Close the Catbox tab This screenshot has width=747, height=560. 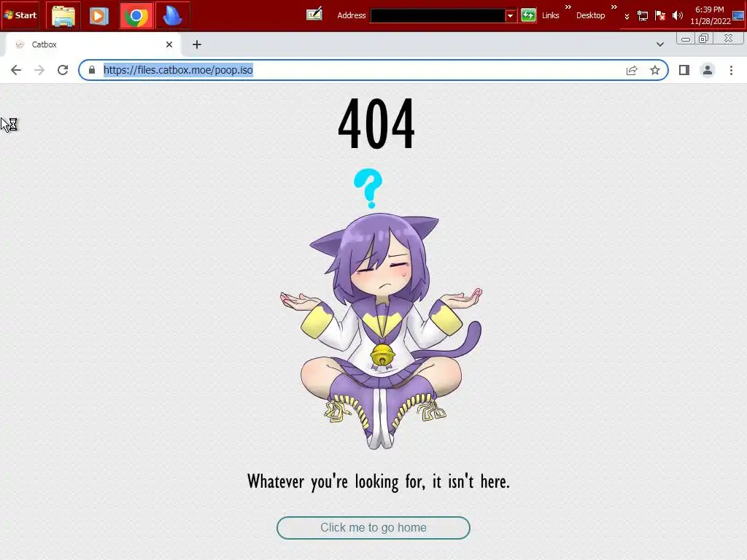[x=169, y=44]
